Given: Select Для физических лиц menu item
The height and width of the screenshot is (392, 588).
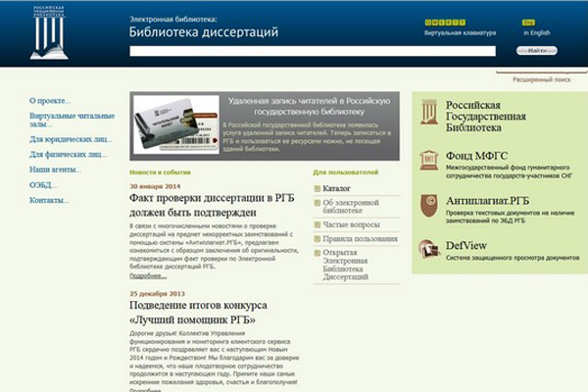Looking at the screenshot, I should [x=69, y=154].
